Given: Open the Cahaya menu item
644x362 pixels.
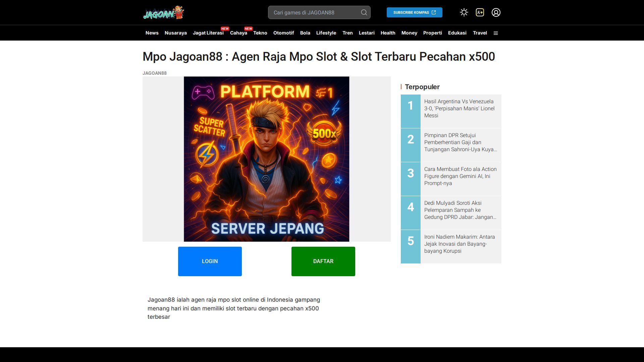Looking at the screenshot, I should point(238,33).
